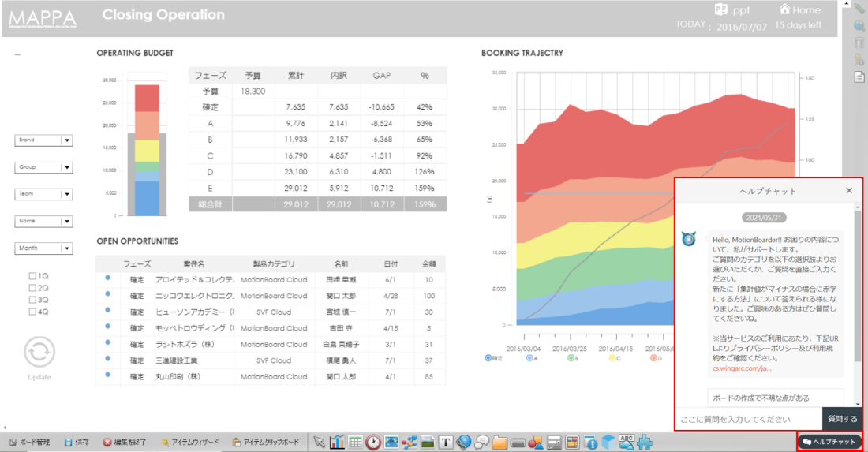
Task: Select the orange folder item icon
Action: coord(499,443)
